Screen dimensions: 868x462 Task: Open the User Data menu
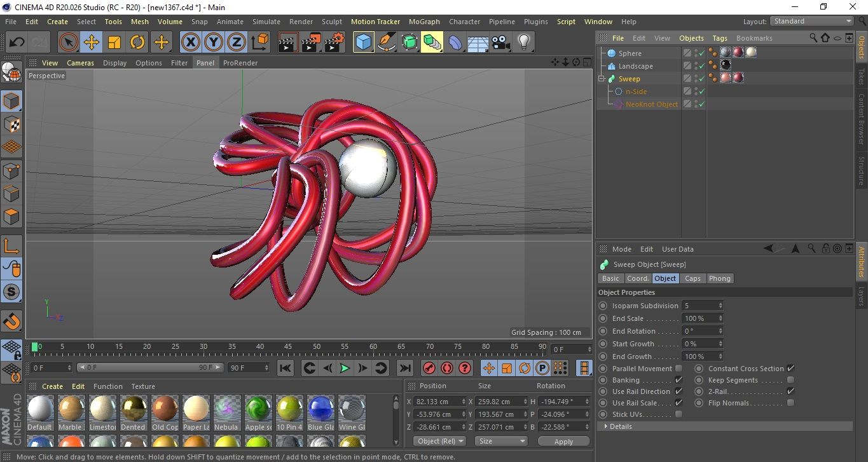point(678,249)
